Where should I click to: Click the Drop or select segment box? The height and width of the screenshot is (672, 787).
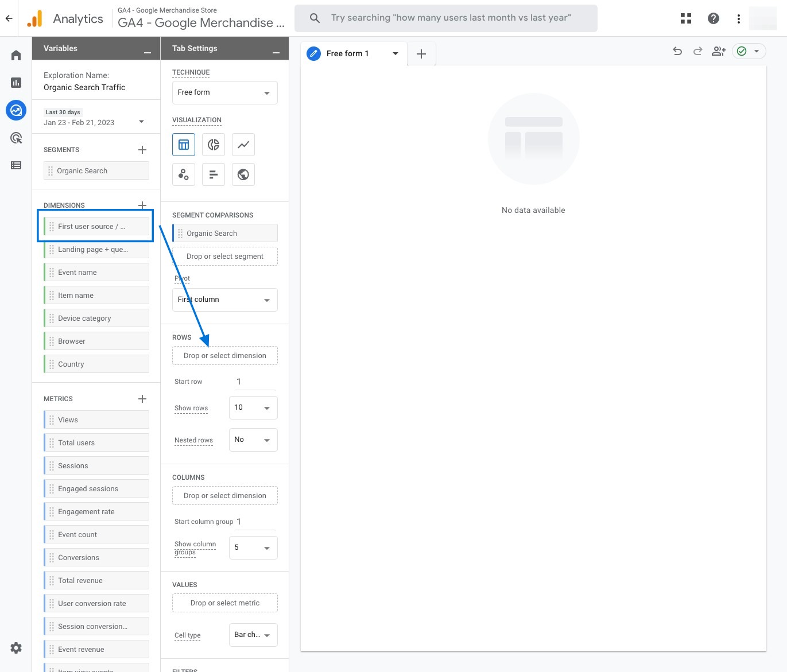[225, 257]
